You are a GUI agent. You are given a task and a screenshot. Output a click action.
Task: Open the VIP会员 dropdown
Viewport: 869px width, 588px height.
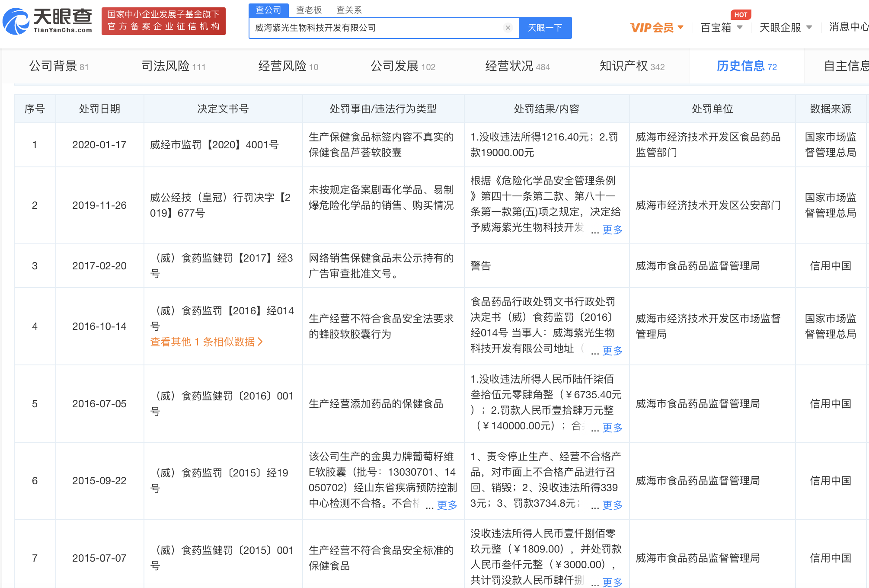[657, 28]
